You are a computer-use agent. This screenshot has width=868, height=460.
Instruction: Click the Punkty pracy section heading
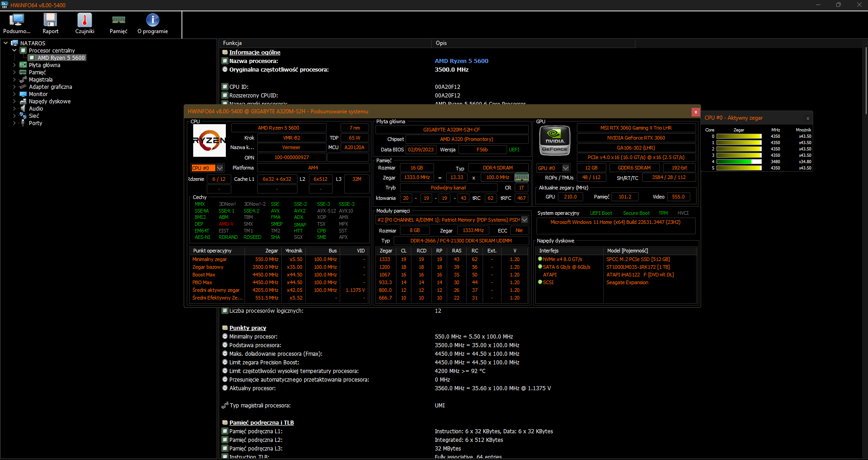(x=248, y=328)
